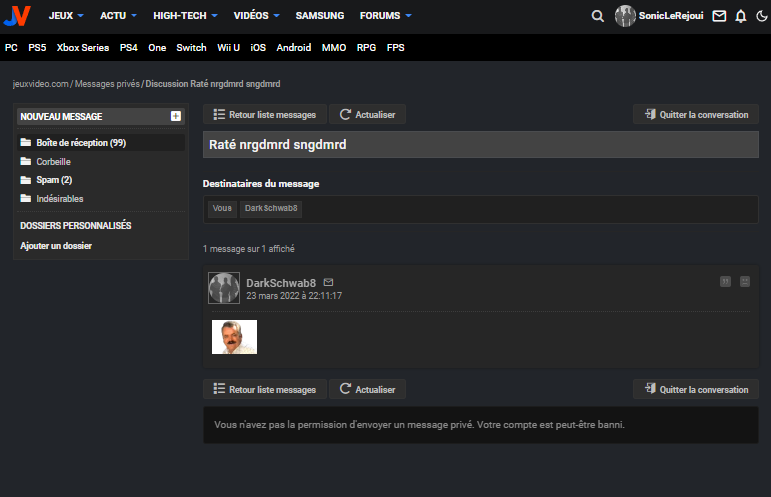Click the report icon on DarkSchwab8's message
Viewport: 771px width, 497px height.
pyautogui.click(x=745, y=281)
